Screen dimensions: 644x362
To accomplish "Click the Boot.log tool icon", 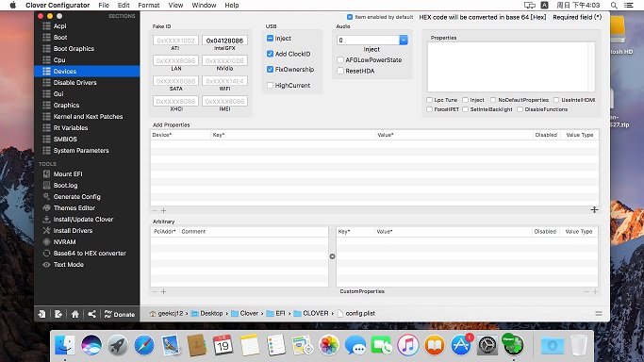I will pos(46,185).
